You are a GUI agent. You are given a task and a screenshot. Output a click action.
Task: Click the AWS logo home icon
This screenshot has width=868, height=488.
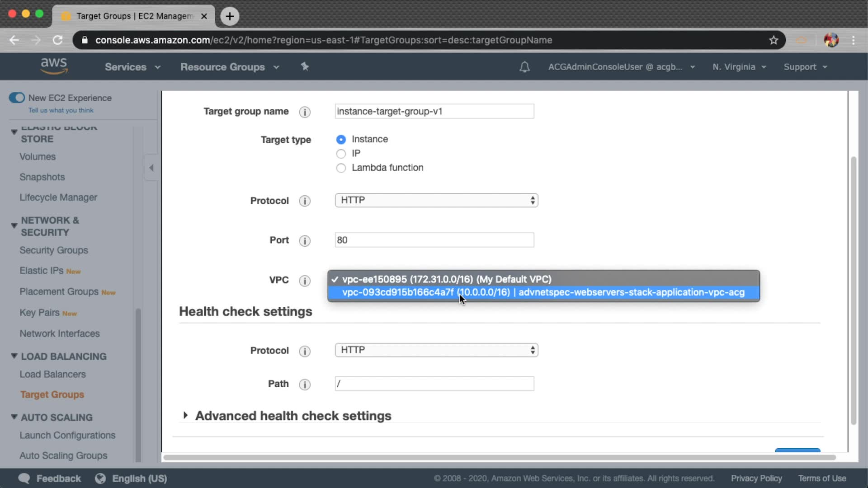[x=54, y=66]
